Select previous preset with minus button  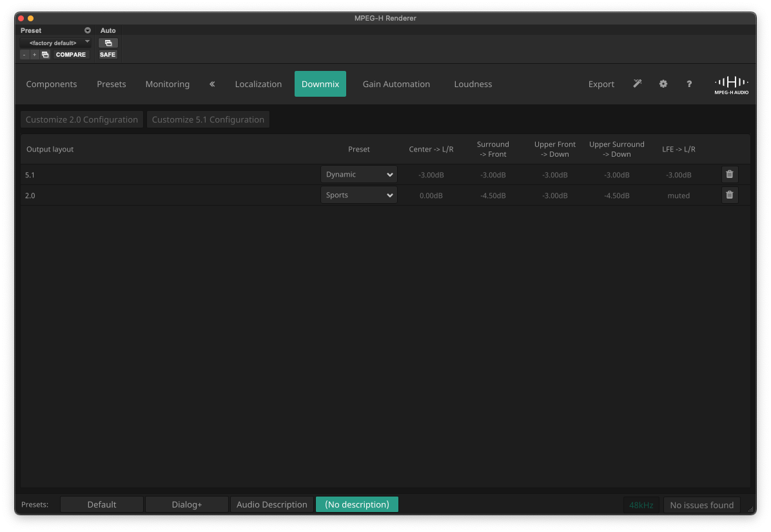coord(24,55)
